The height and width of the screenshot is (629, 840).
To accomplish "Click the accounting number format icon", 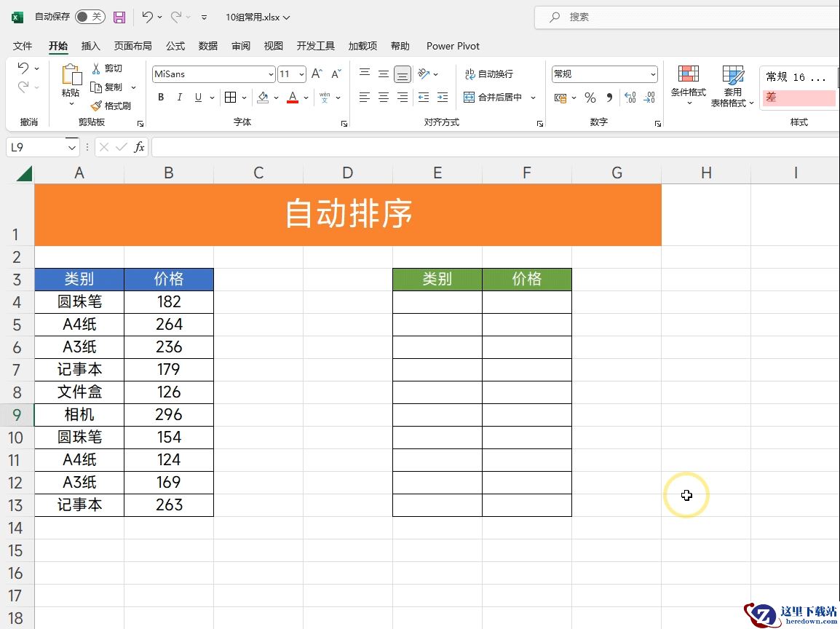I will [560, 98].
